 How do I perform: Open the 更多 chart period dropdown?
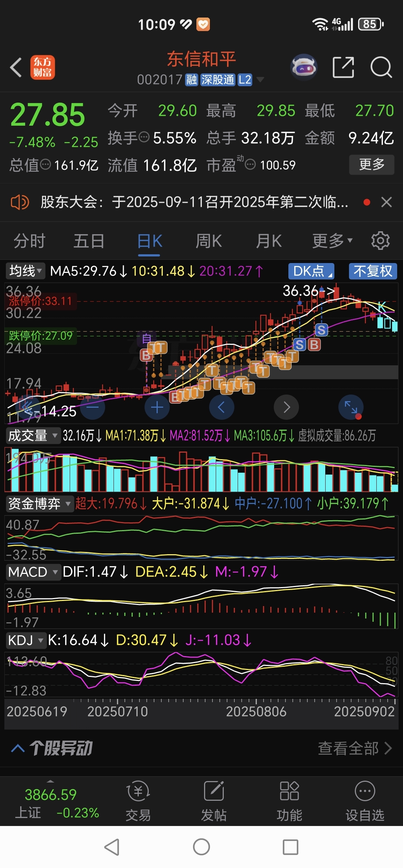(x=332, y=241)
